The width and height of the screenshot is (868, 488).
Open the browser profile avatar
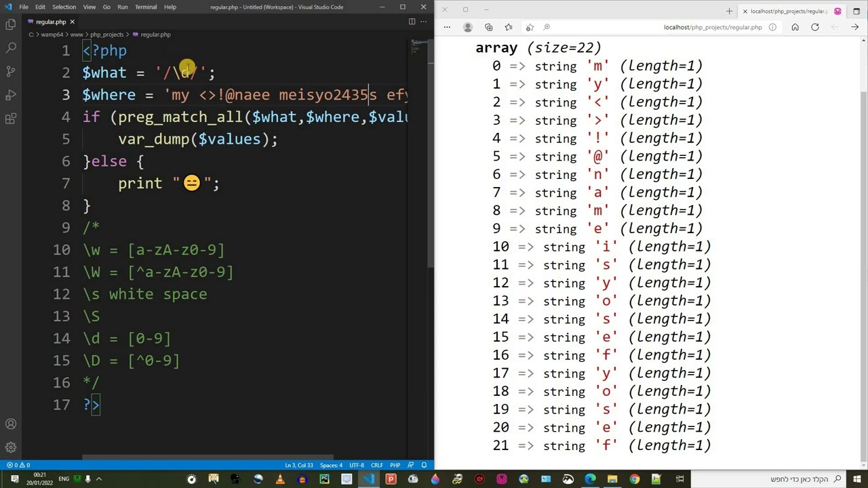click(x=467, y=27)
